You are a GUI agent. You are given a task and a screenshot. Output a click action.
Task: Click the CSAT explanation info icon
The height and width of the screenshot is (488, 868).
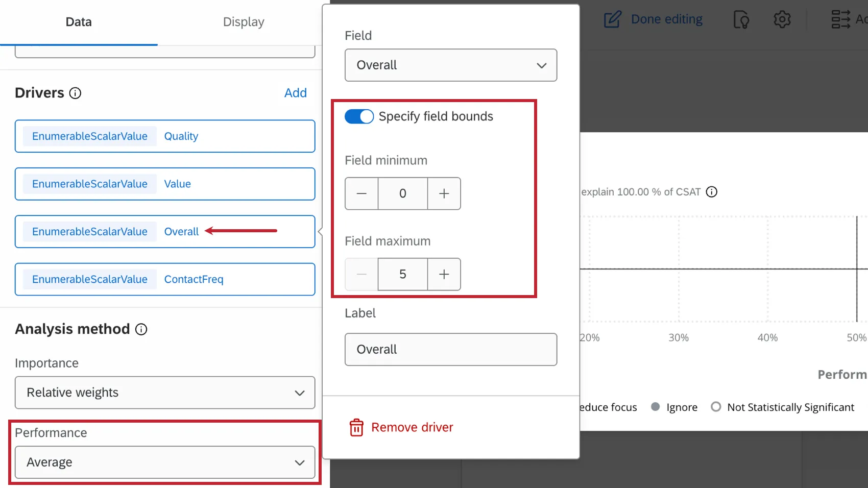(x=712, y=192)
